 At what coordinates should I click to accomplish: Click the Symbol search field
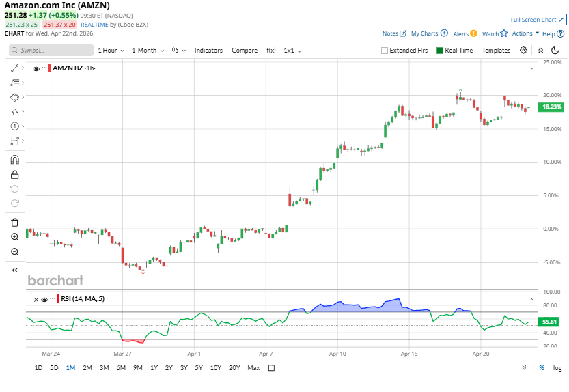tap(52, 51)
